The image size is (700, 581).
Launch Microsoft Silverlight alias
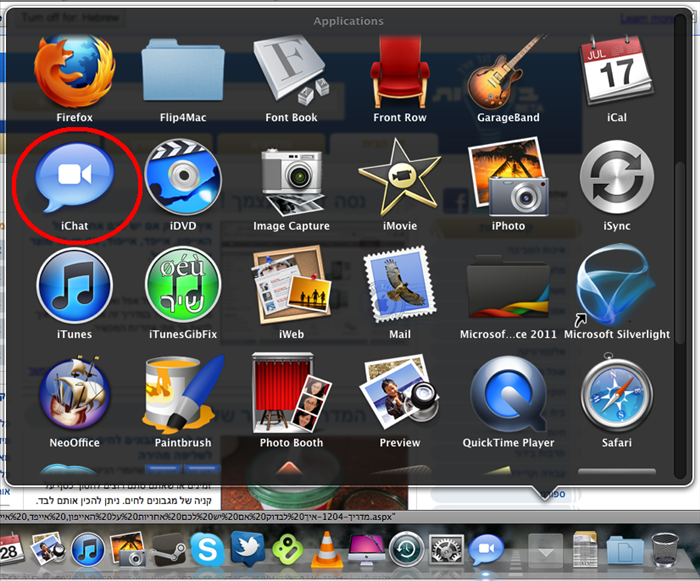point(617,285)
